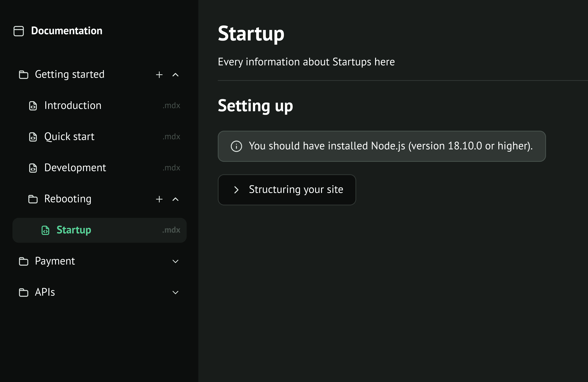Select the Startup page in sidebar
The image size is (588, 382).
coord(74,230)
